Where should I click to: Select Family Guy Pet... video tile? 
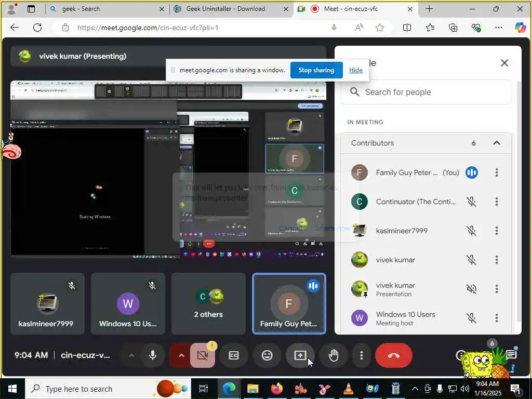tap(289, 303)
